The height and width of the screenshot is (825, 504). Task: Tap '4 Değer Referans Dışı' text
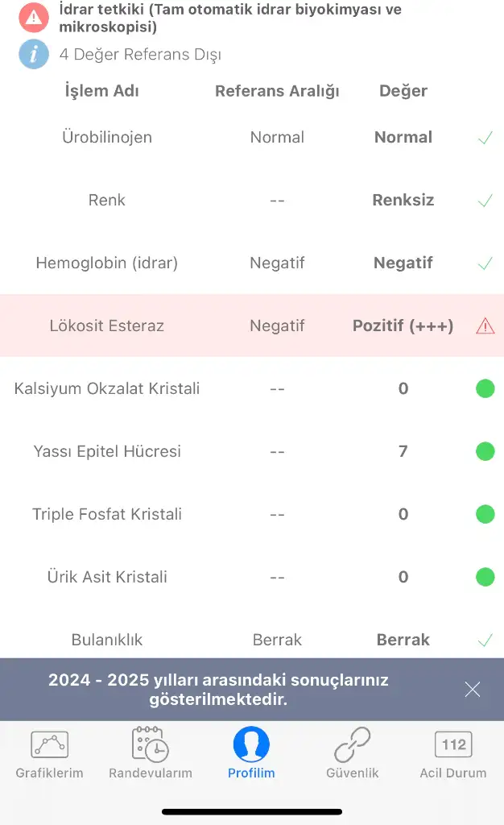pos(140,55)
